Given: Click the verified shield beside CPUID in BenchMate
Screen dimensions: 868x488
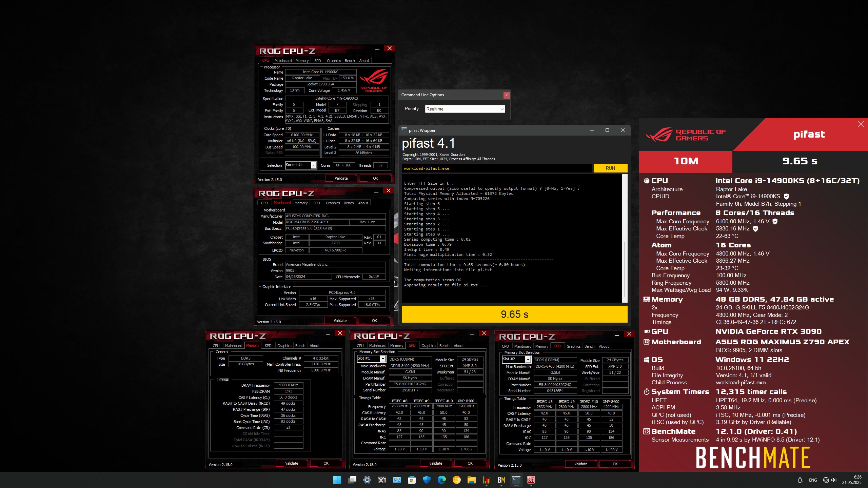Looking at the screenshot, I should pos(786,196).
